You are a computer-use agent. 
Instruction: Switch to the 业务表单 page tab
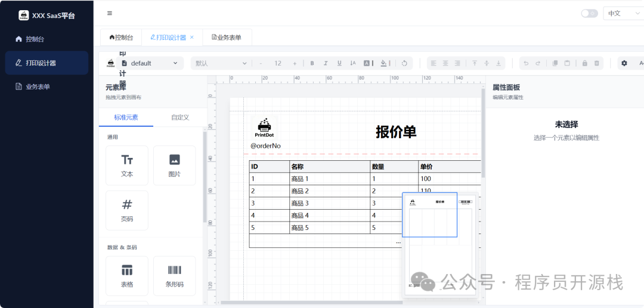[x=227, y=38]
